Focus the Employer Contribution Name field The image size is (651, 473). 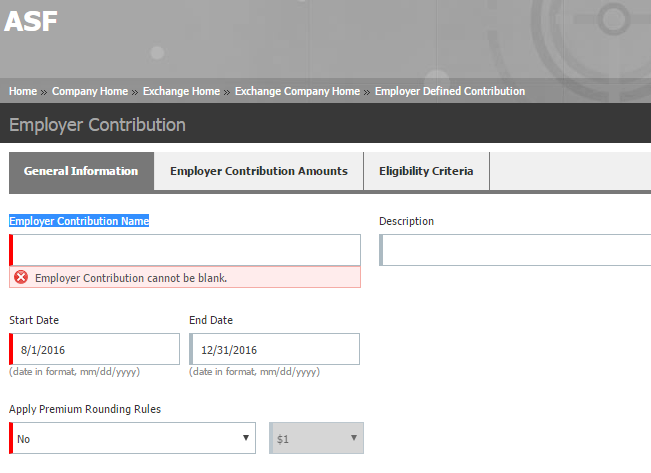[x=185, y=250]
